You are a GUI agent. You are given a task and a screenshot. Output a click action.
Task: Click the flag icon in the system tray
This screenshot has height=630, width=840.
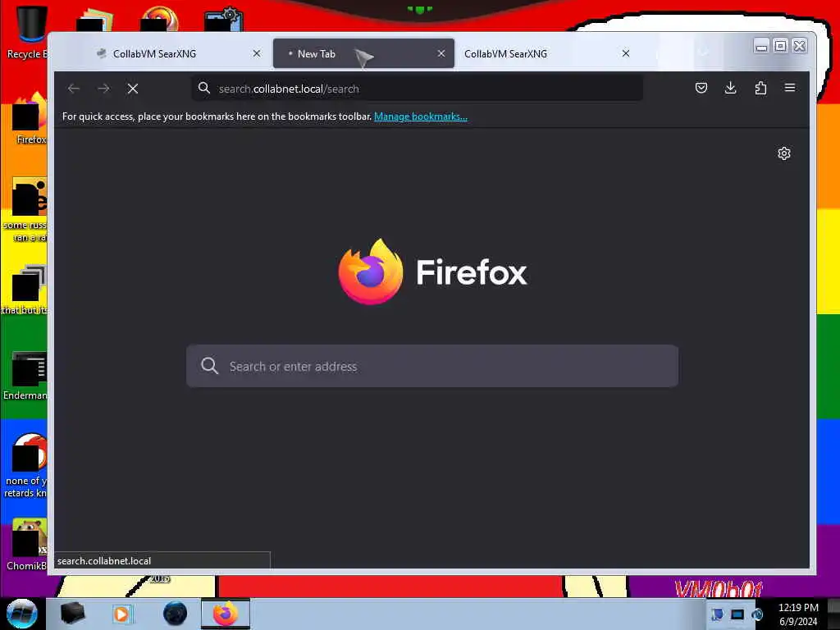point(717,614)
